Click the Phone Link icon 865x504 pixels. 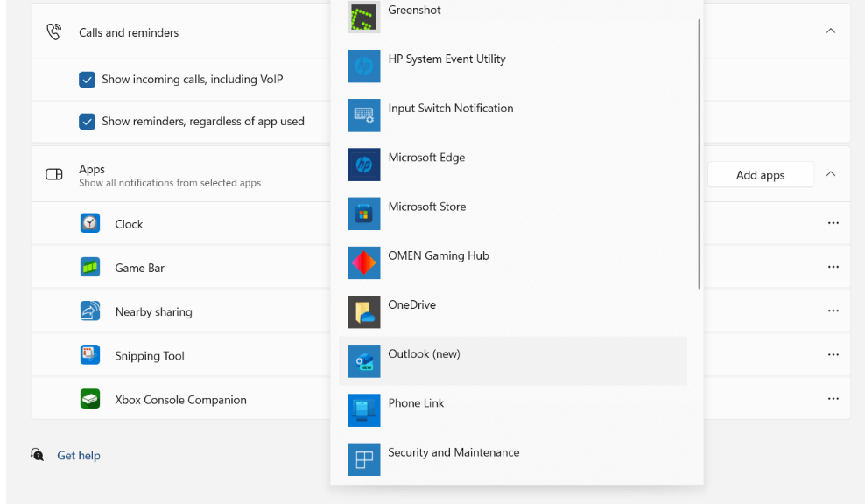click(363, 410)
